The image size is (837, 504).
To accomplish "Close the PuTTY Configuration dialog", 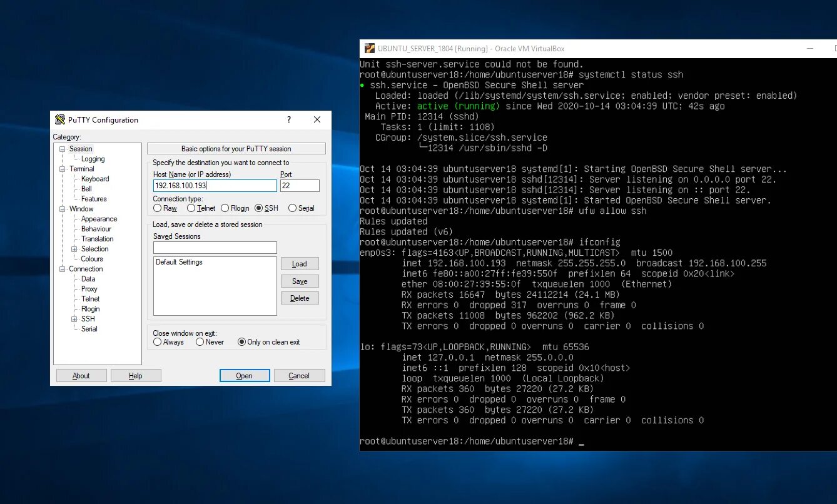I will tap(317, 119).
